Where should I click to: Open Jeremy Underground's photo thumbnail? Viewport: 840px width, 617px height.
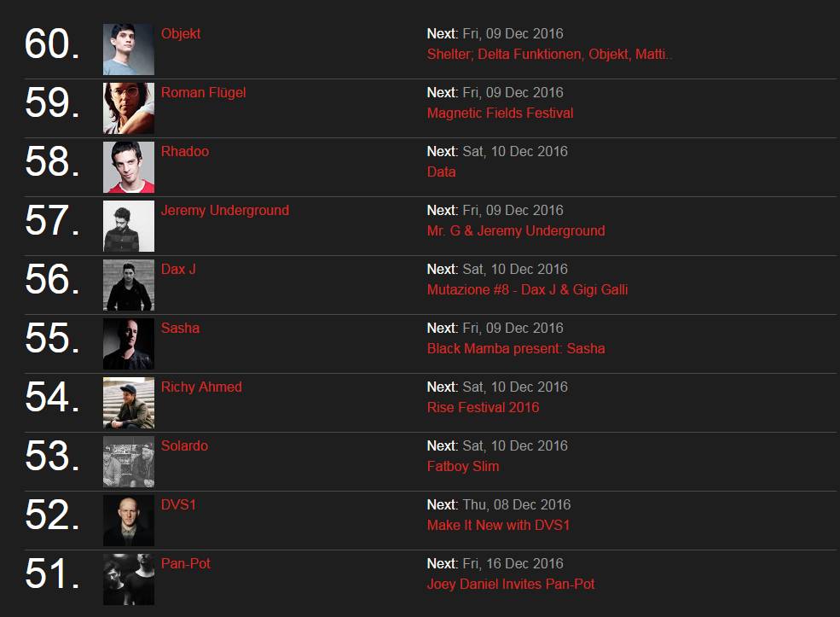pos(129,226)
